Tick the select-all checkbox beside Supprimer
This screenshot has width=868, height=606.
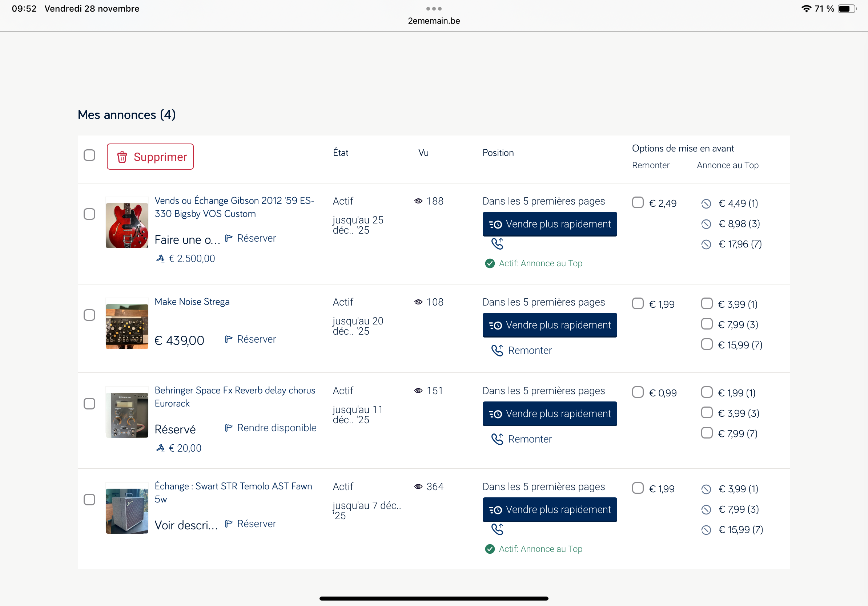tap(89, 155)
